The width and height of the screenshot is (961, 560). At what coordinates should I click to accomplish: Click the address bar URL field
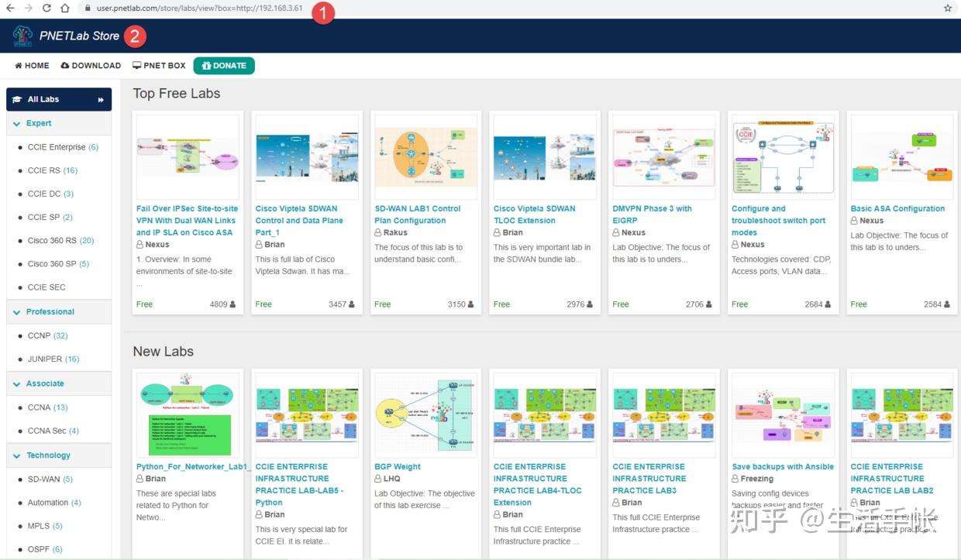[504, 8]
